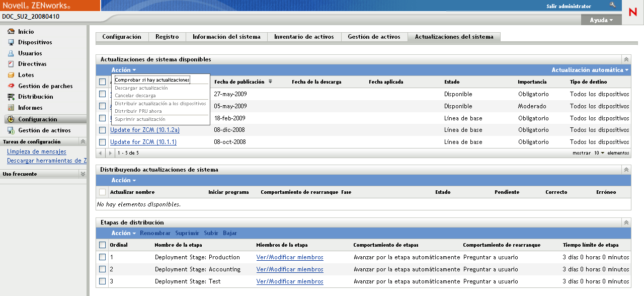
Task: Switch to the Registro tab
Action: pyautogui.click(x=167, y=37)
